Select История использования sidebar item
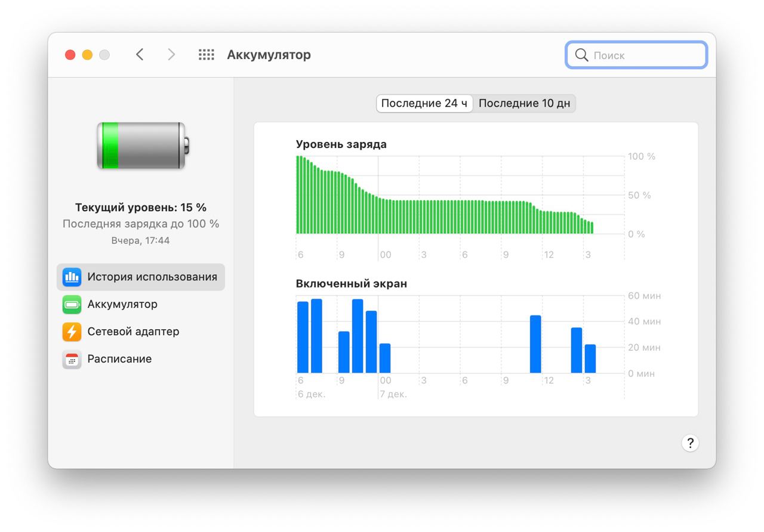Viewport: 764px width, 532px height. [x=141, y=277]
